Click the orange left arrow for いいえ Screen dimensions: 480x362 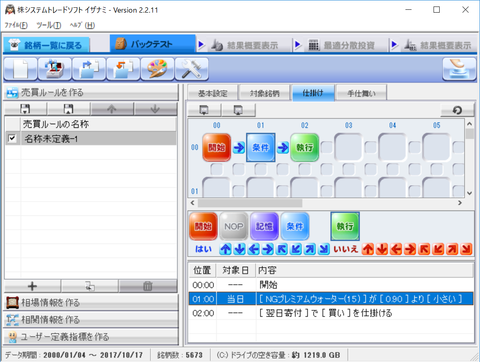[396, 249]
